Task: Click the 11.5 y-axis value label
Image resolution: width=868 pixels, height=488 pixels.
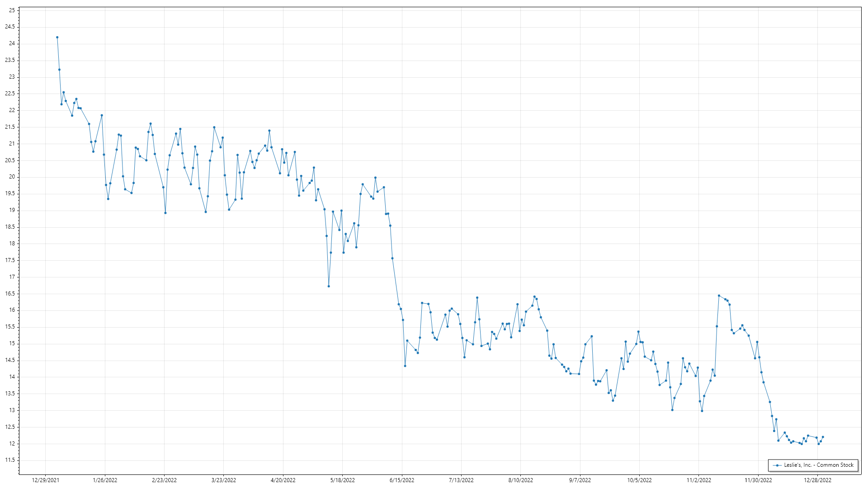Action: [x=10, y=460]
